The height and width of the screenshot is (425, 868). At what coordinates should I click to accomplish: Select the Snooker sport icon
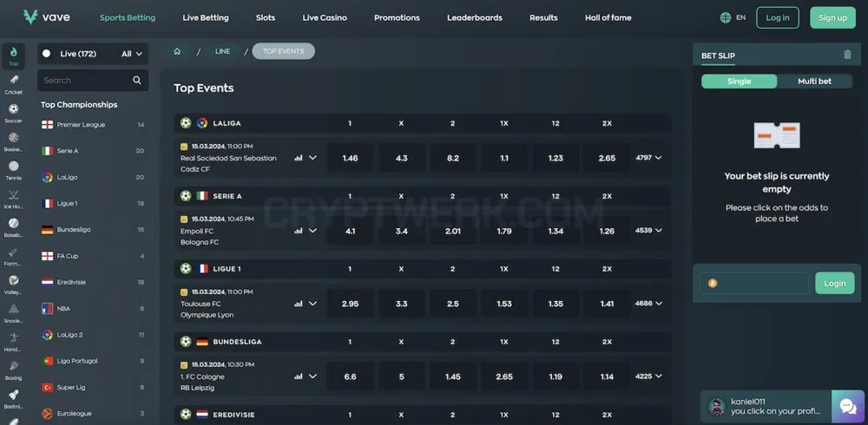(x=13, y=309)
